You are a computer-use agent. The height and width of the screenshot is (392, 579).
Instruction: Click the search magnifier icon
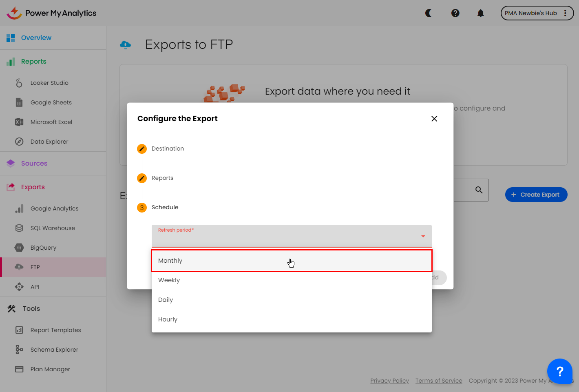(479, 190)
